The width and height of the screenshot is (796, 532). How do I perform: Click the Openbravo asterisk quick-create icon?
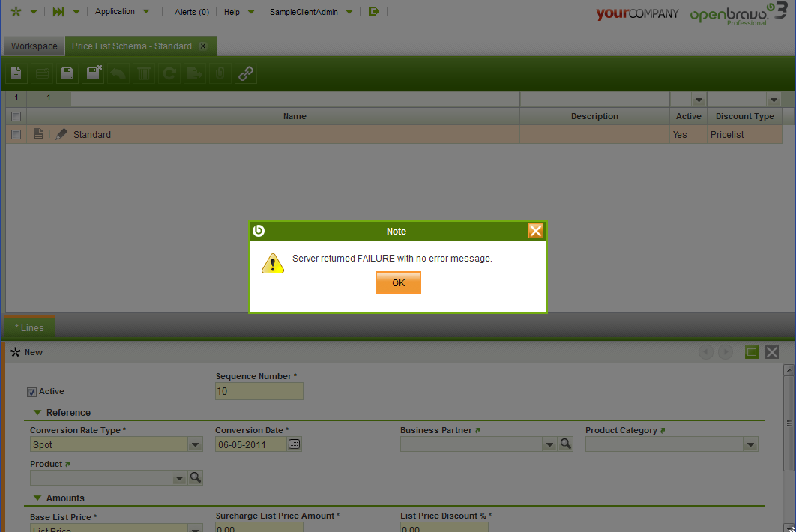coord(16,11)
